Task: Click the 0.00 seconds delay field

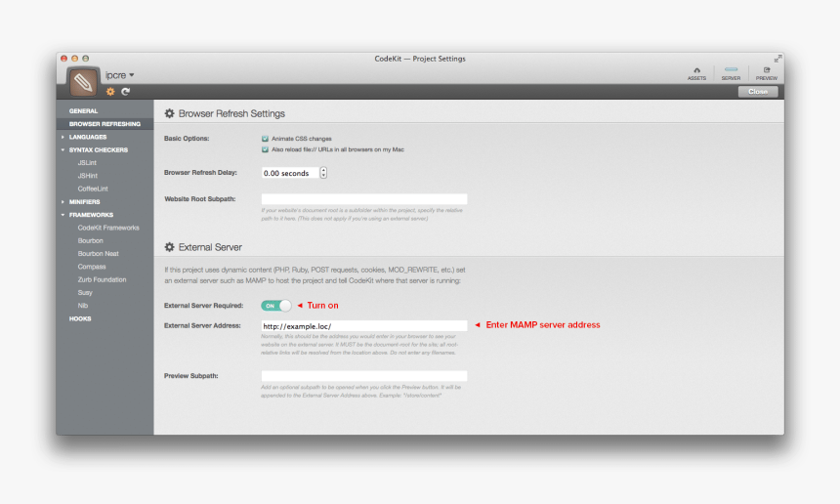Action: (290, 173)
